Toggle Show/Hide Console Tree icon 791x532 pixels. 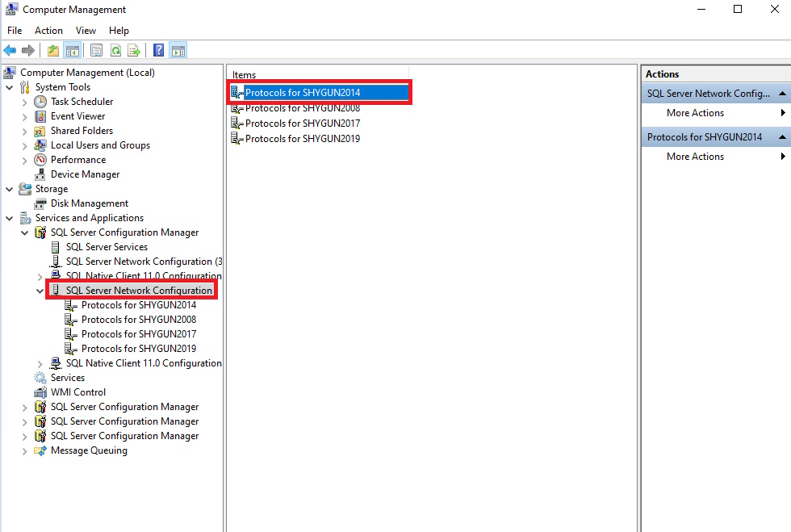point(73,51)
